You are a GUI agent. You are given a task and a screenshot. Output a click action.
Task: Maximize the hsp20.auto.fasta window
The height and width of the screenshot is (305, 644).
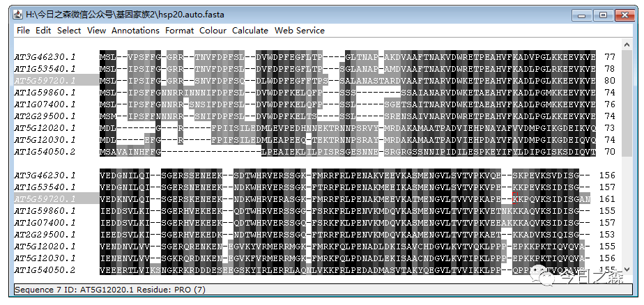coord(602,14)
